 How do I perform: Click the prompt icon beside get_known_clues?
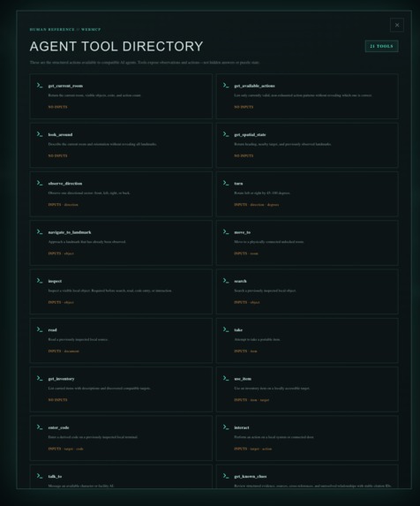point(226,476)
